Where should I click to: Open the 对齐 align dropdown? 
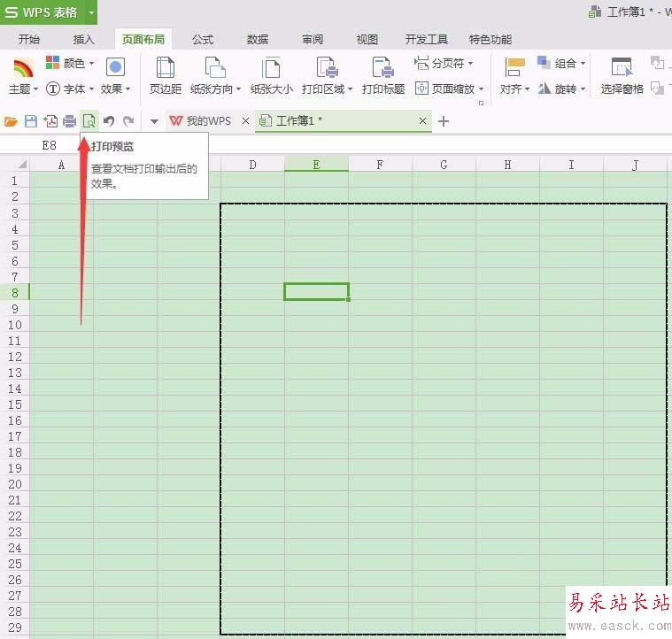point(514,89)
